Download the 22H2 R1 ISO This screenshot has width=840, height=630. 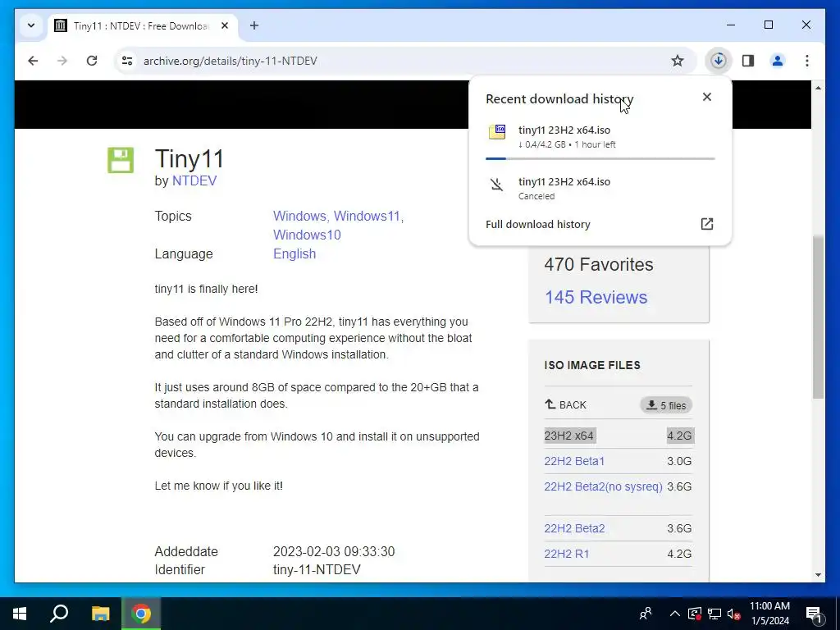[566, 554]
